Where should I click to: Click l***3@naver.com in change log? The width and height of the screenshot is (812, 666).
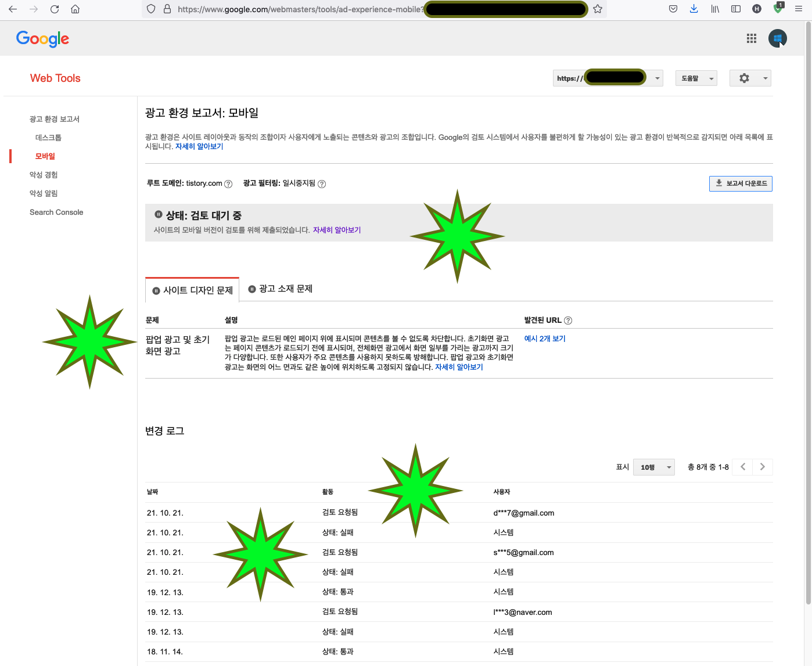[x=523, y=612]
